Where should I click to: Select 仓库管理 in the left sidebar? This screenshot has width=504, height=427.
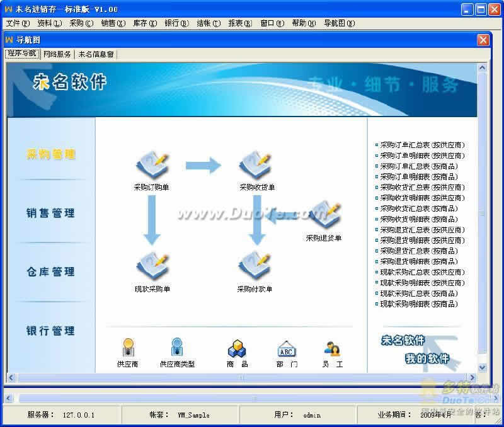51,272
